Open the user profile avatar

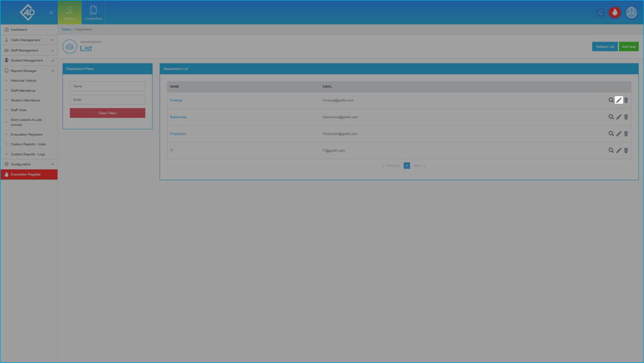[631, 12]
